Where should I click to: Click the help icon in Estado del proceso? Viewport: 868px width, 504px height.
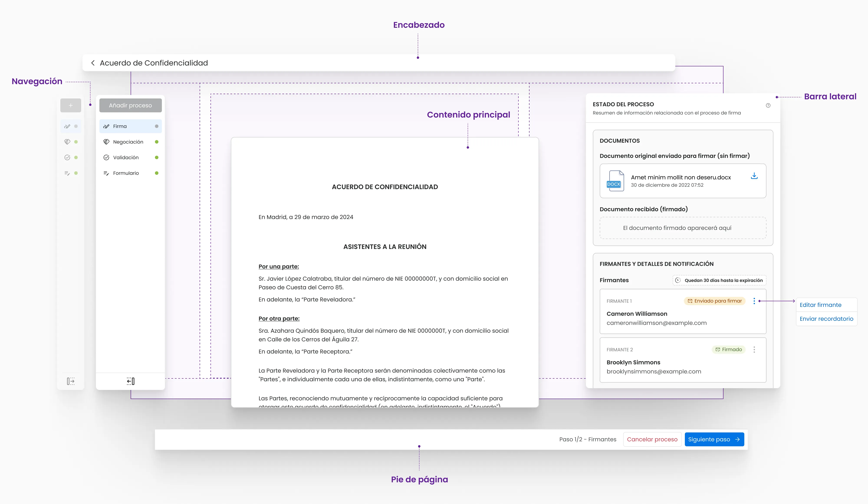tap(768, 105)
